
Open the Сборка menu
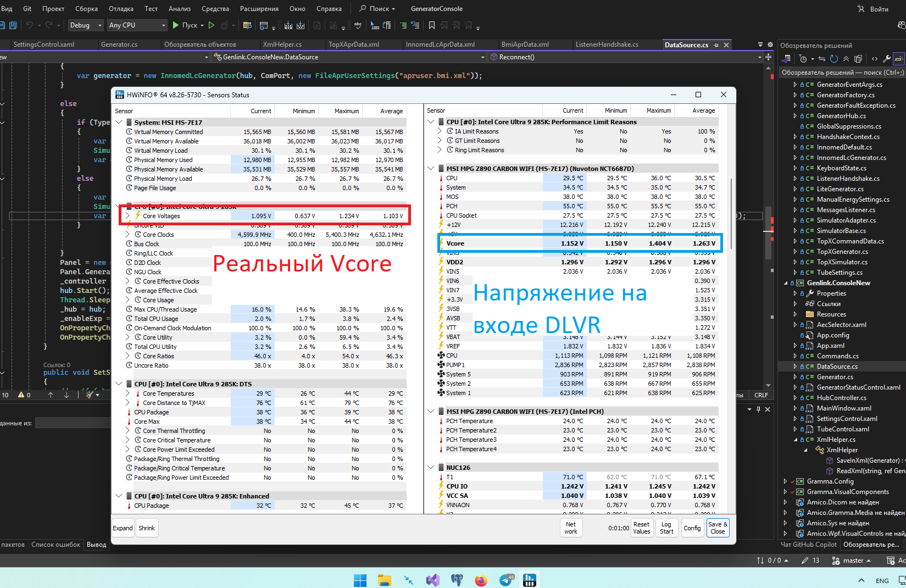tap(86, 9)
